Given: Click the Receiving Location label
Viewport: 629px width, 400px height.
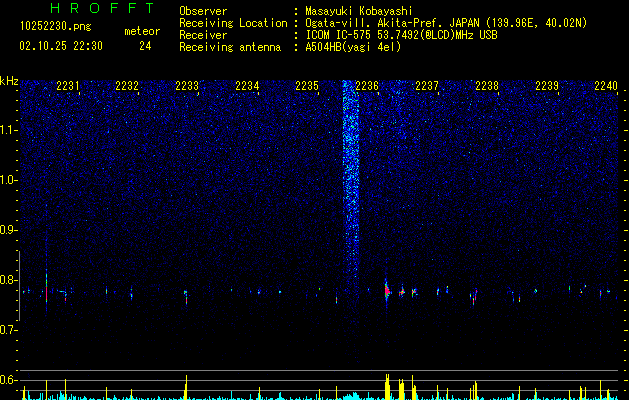Looking at the screenshot, I should [x=233, y=23].
